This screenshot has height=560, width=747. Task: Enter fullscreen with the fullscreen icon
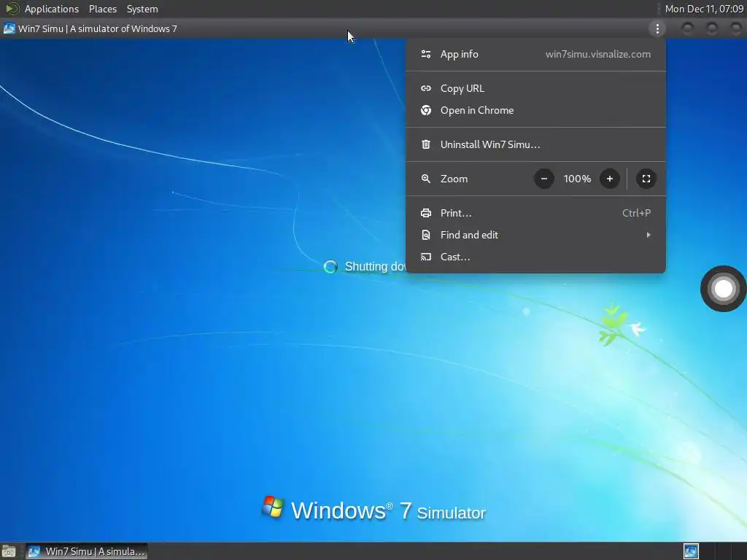pos(646,179)
